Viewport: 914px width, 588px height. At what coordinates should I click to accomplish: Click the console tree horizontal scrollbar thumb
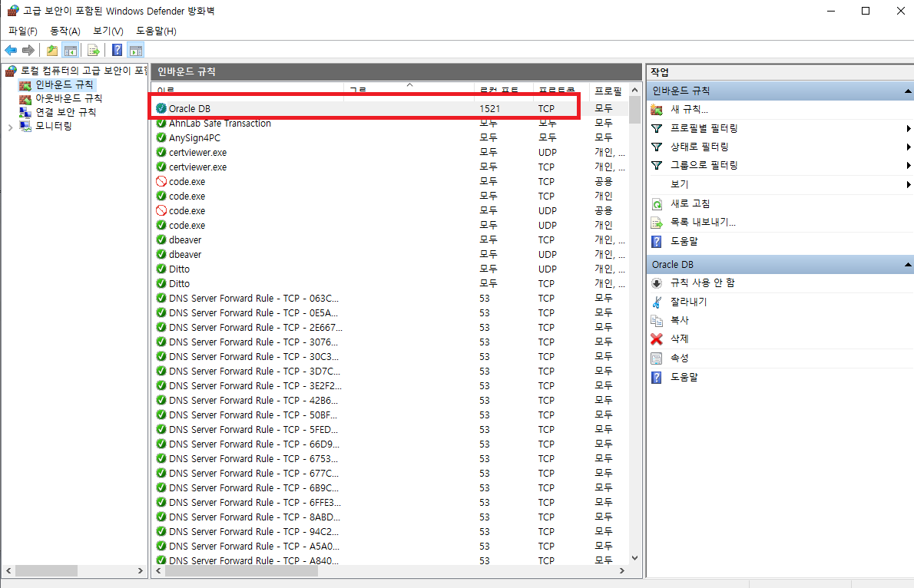pos(46,570)
